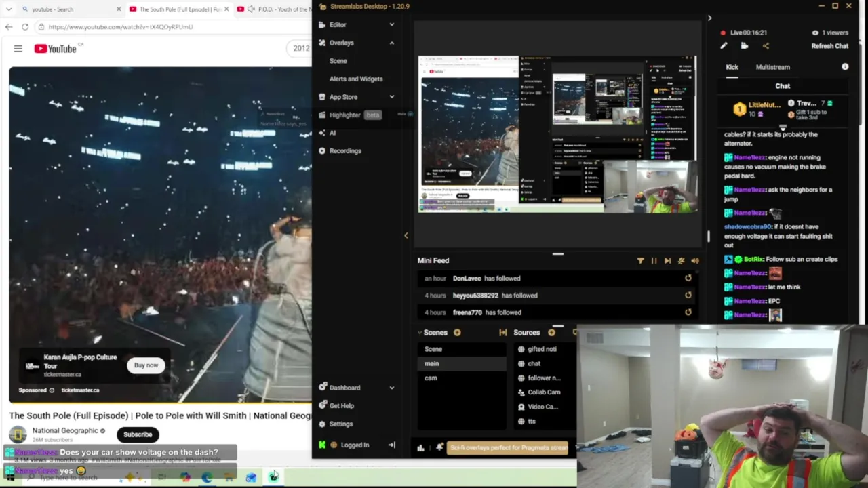This screenshot has width=868, height=488.
Task: Open the App Store section
Action: coord(343,97)
